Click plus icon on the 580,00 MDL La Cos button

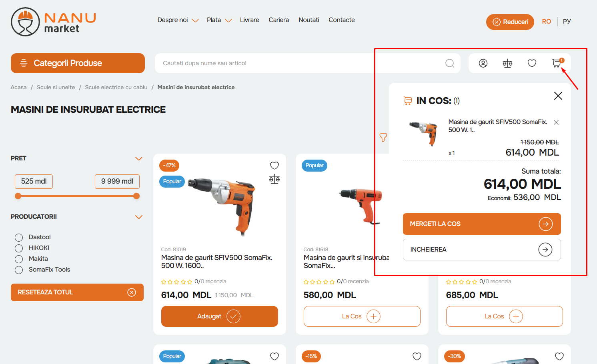pos(374,316)
